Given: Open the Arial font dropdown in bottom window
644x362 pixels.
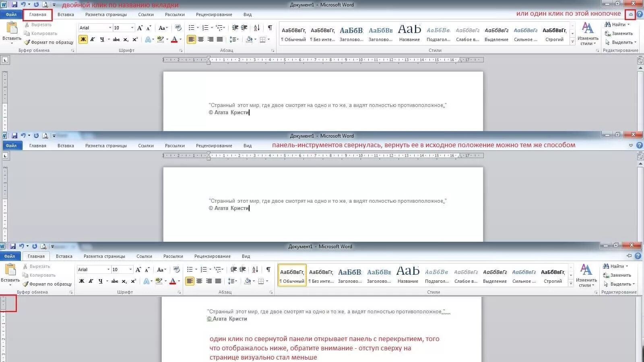Looking at the screenshot, I should (x=108, y=269).
